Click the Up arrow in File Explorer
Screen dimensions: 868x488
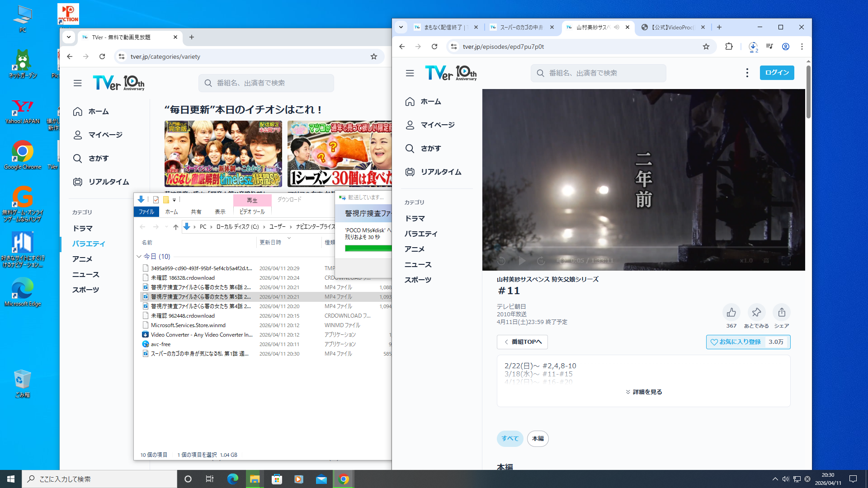coord(176,227)
